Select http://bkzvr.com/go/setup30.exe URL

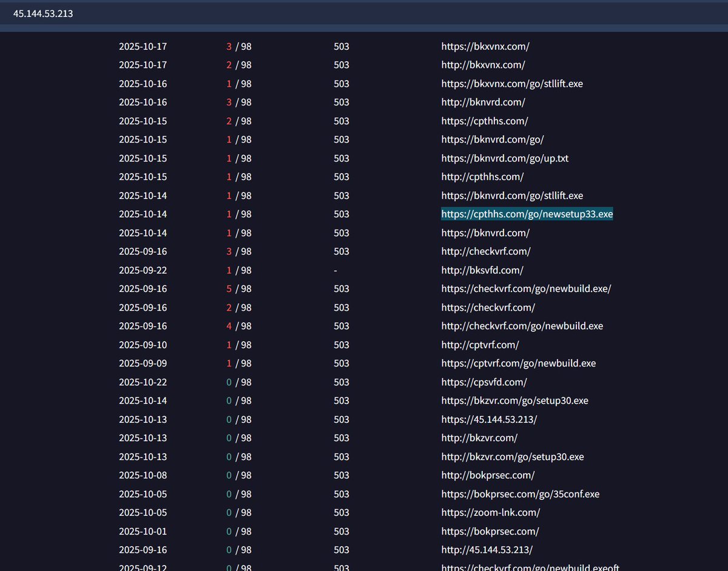[513, 457]
